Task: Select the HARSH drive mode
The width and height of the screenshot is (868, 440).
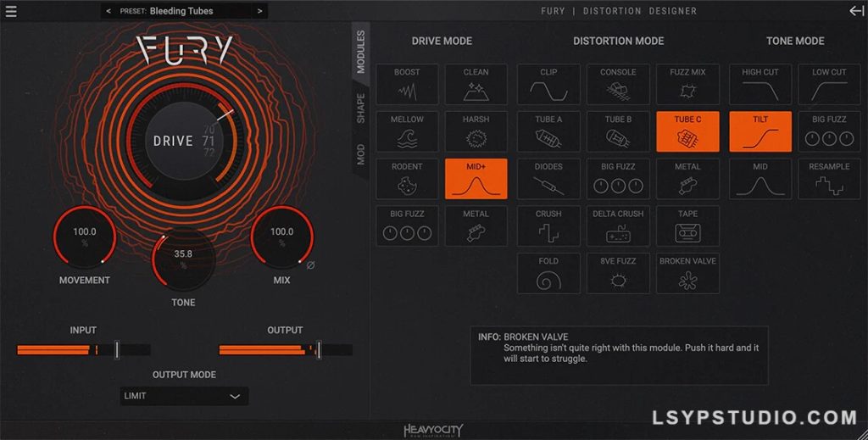Action: pyautogui.click(x=476, y=131)
